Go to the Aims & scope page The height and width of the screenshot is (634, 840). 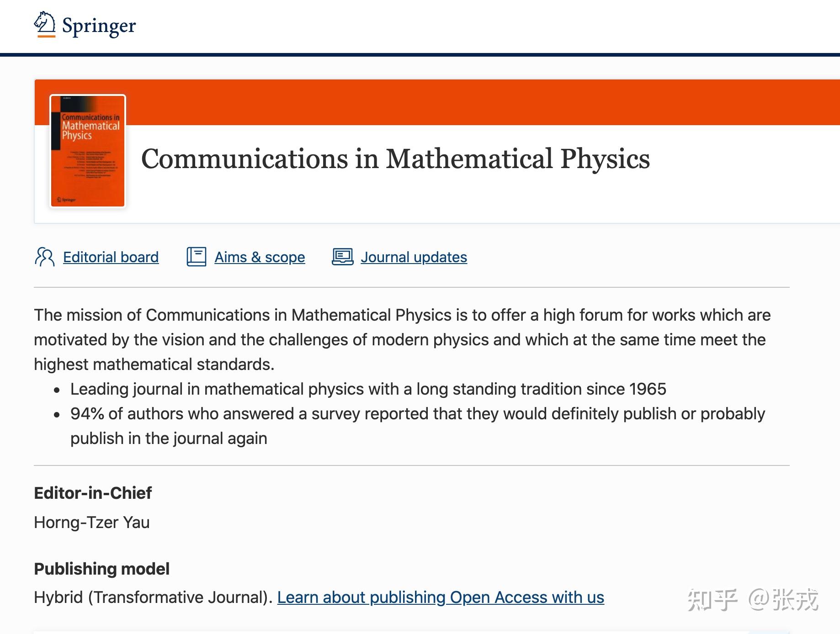point(260,257)
